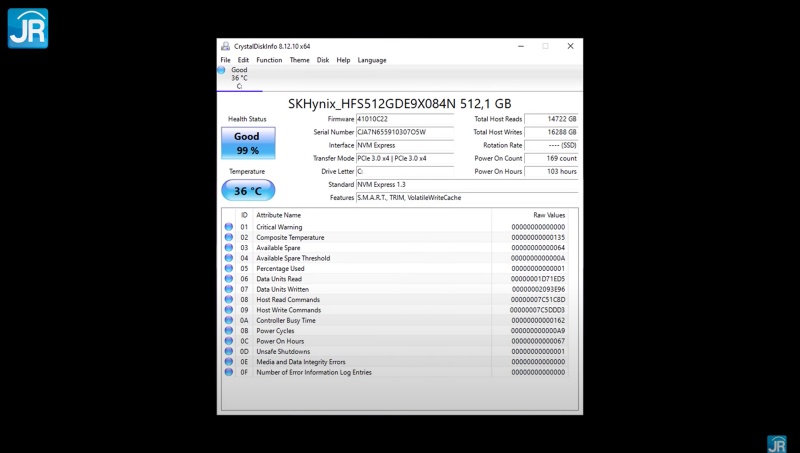
Task: Click the status orb beside Percentage Used
Action: click(229, 268)
